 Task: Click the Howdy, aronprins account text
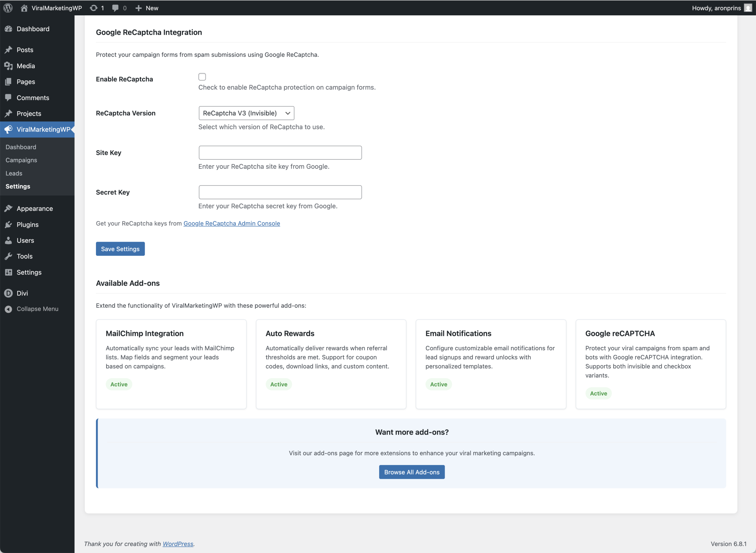point(716,8)
